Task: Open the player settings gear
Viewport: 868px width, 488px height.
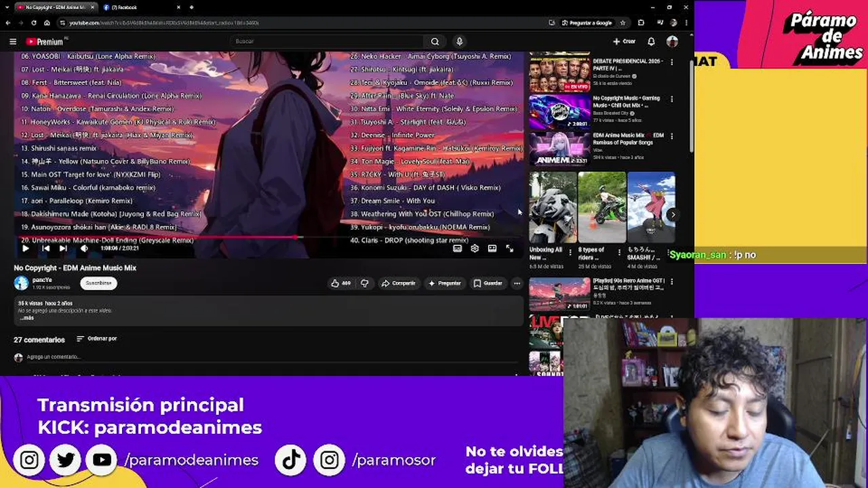Action: coord(475,248)
